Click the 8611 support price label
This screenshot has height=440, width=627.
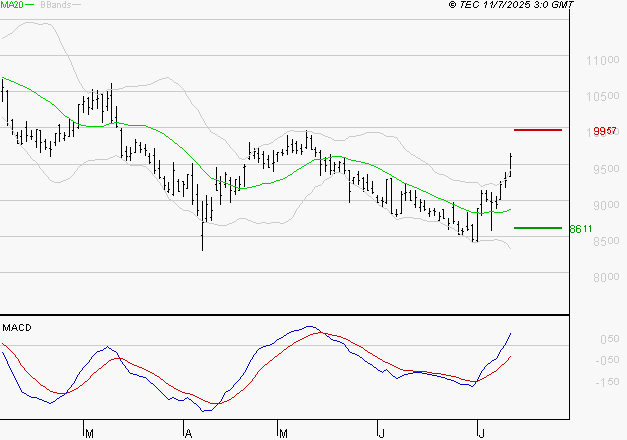tap(581, 229)
